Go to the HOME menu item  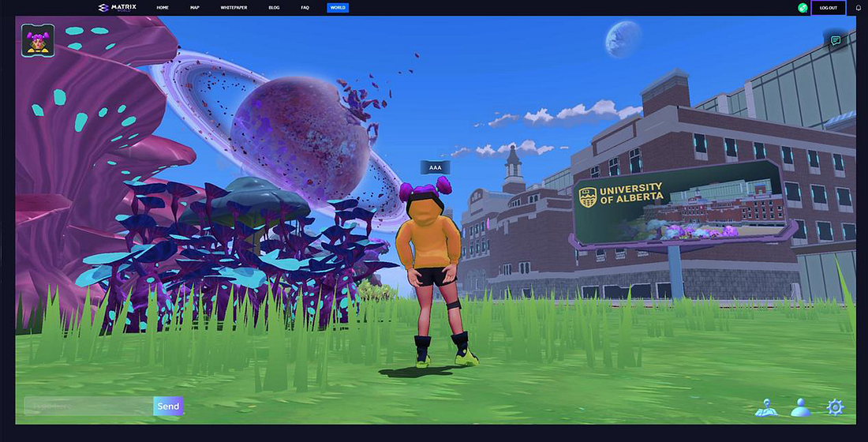[163, 8]
